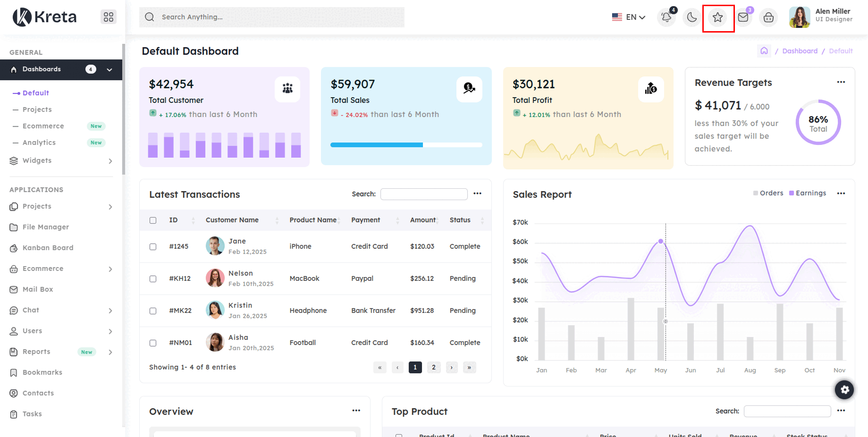Click the sidebar grid toggle icon
868x437 pixels.
coord(109,17)
